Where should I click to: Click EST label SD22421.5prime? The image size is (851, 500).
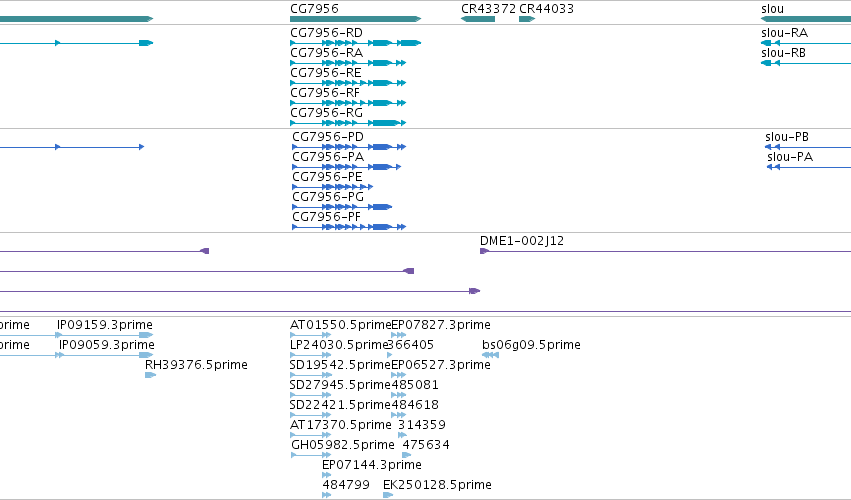tap(340, 405)
